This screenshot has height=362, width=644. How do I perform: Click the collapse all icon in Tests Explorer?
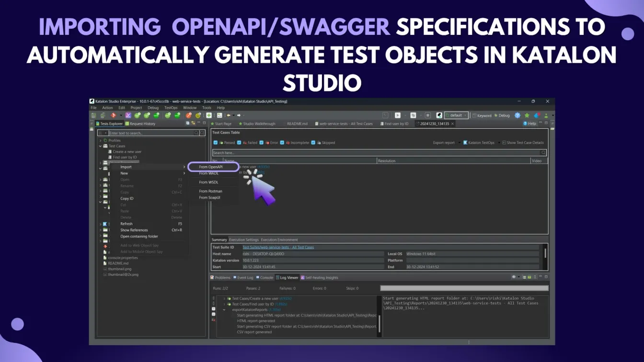pyautogui.click(x=187, y=124)
